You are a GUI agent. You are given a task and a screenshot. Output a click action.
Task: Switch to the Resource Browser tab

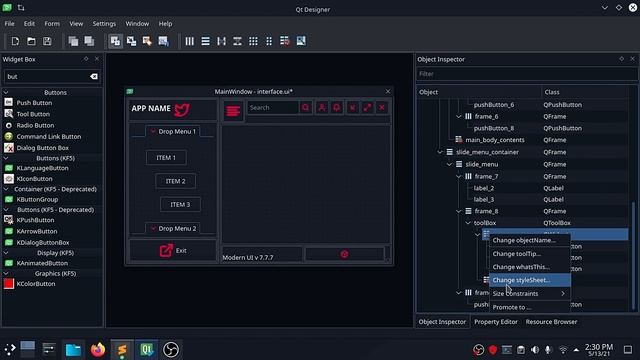(x=551, y=322)
